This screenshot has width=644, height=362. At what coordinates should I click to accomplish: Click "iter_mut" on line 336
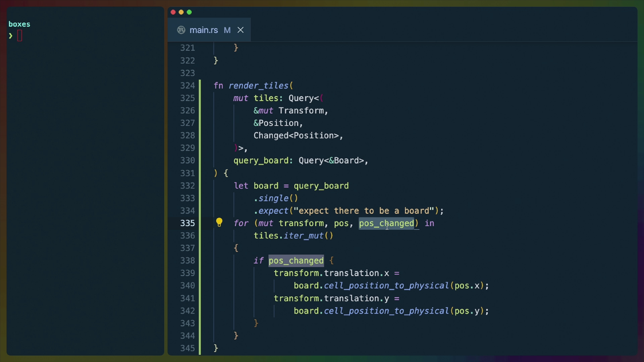click(x=304, y=236)
